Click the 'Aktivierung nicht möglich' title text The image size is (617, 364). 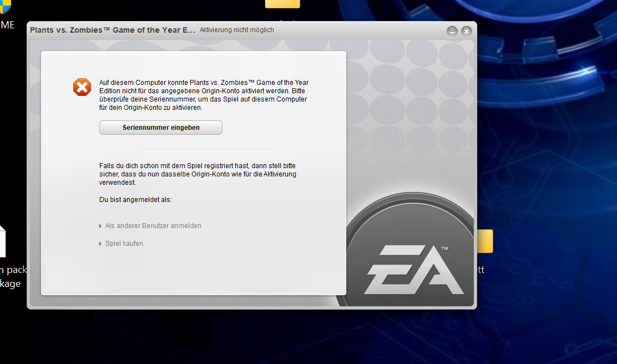[236, 30]
